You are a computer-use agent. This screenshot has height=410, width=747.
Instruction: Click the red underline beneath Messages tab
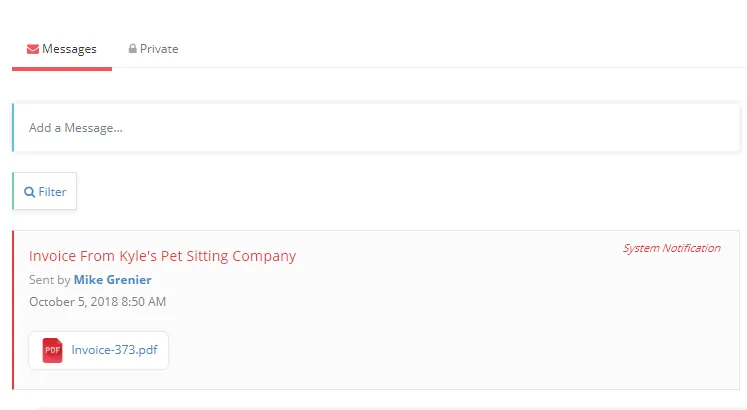62,69
